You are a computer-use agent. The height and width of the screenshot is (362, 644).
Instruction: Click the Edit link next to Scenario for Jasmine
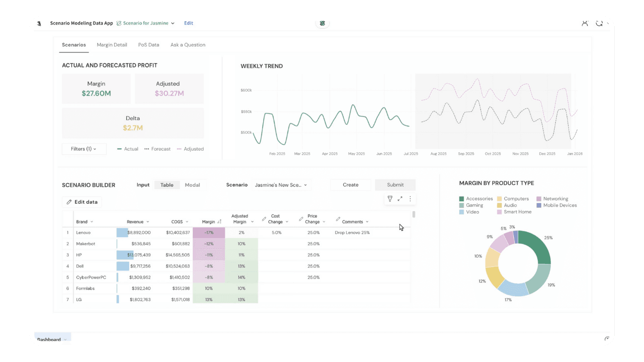click(189, 23)
